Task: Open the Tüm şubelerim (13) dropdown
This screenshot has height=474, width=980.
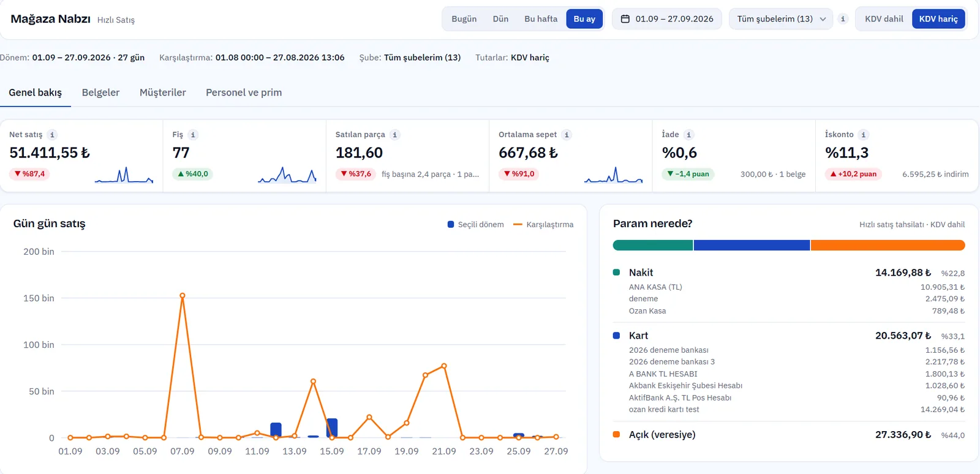Action: click(x=781, y=19)
